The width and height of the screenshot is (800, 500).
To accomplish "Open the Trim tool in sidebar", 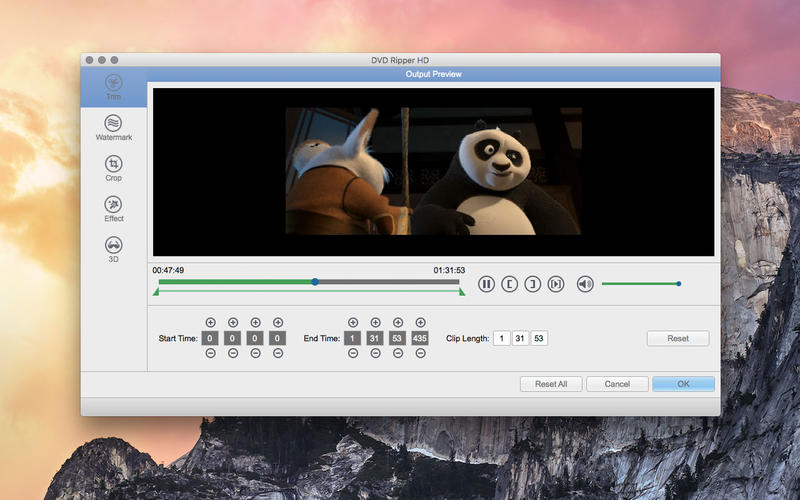I will [113, 87].
